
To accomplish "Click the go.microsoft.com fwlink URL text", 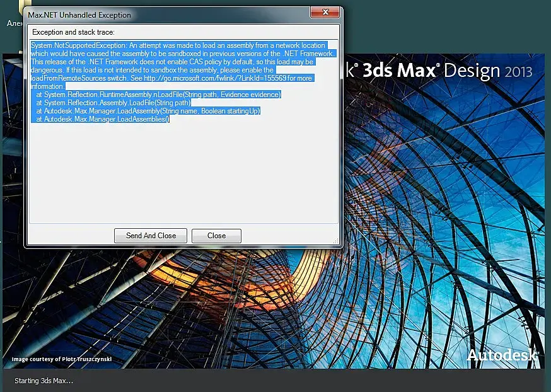I will pyautogui.click(x=215, y=78).
